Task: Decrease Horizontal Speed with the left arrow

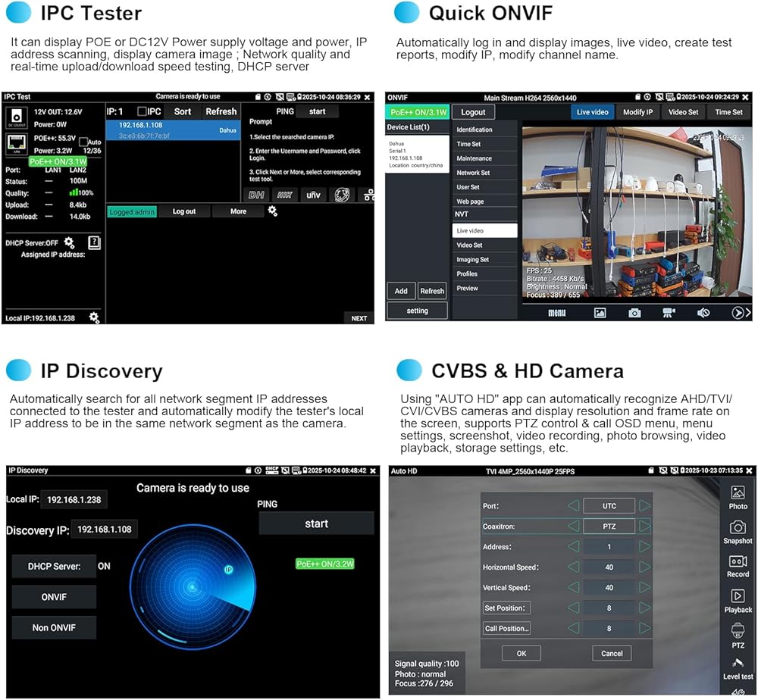Action: point(574,567)
